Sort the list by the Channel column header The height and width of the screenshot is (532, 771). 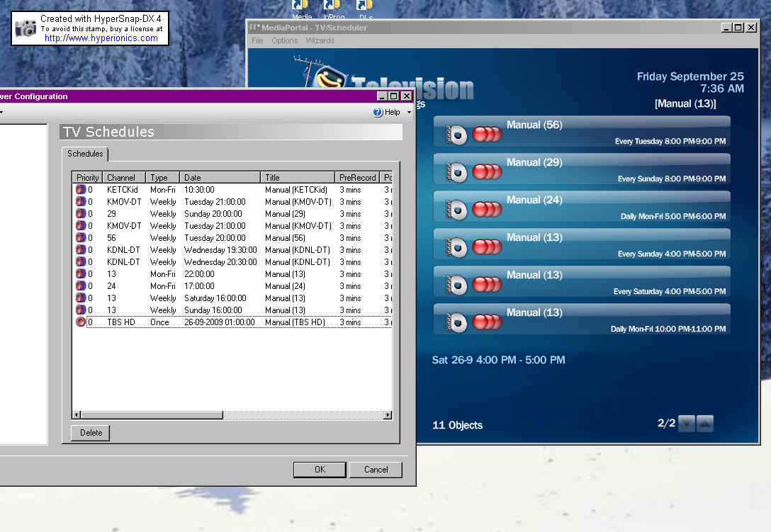click(x=125, y=178)
